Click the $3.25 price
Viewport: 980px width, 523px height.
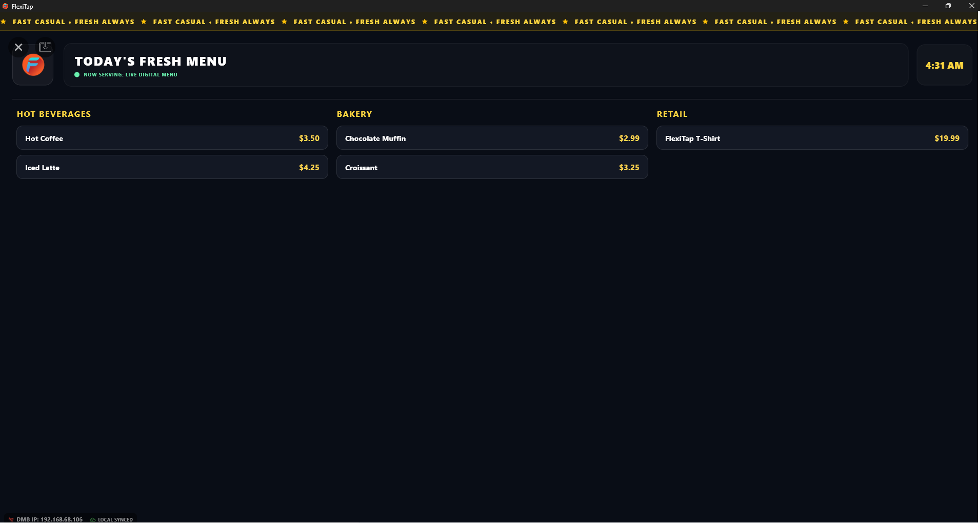[x=629, y=168]
